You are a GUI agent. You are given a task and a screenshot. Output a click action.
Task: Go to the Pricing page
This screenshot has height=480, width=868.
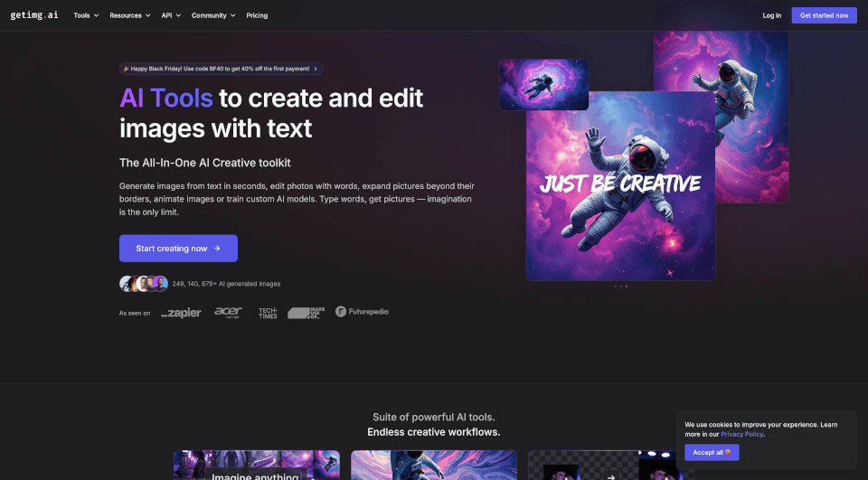(x=257, y=15)
